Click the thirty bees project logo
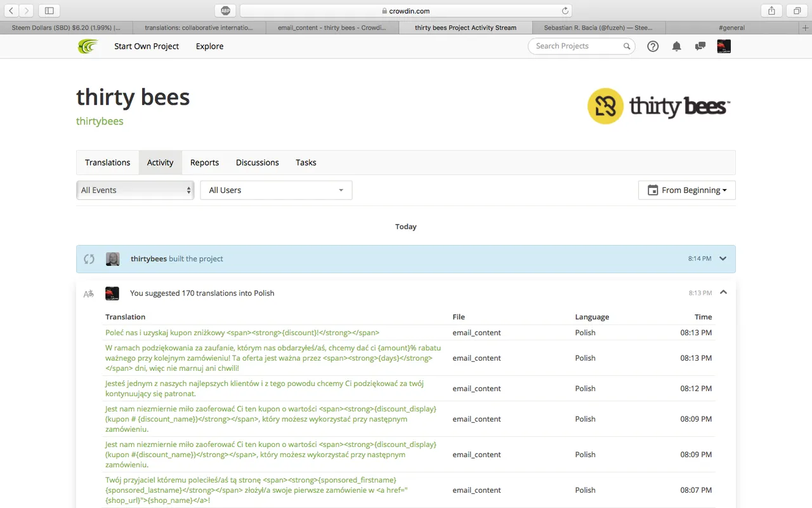 click(x=658, y=106)
